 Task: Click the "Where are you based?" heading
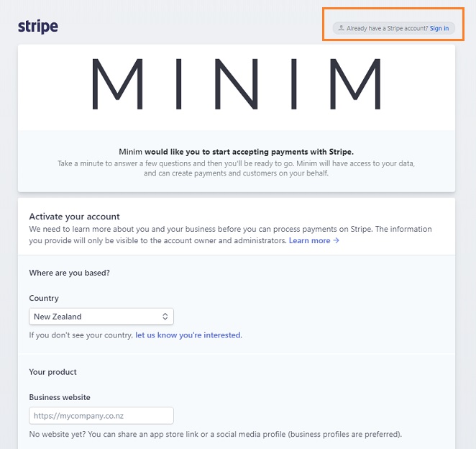pos(70,273)
